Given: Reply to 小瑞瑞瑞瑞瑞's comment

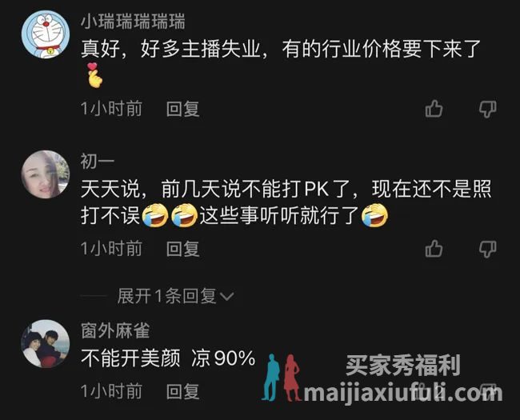Looking at the screenshot, I should tap(182, 109).
